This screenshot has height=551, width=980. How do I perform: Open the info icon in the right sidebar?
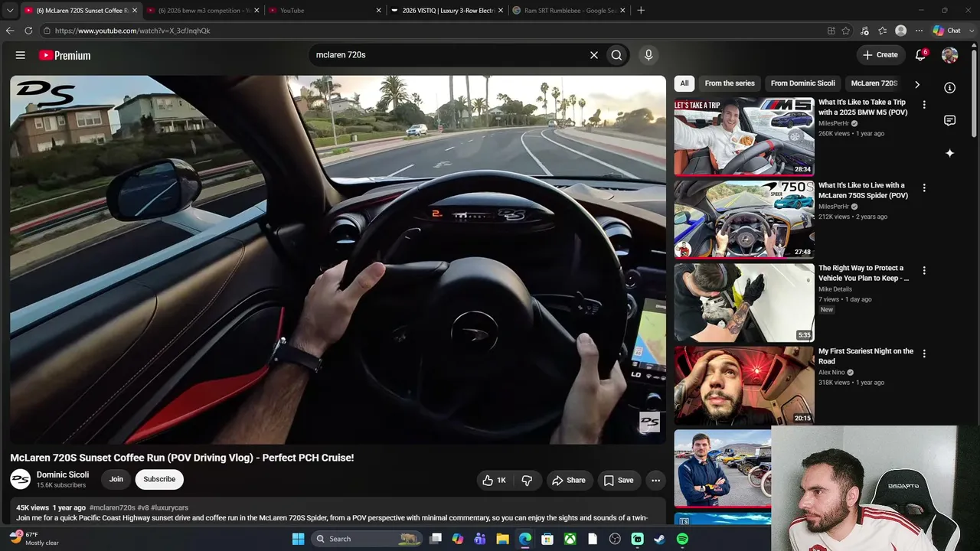(x=949, y=88)
